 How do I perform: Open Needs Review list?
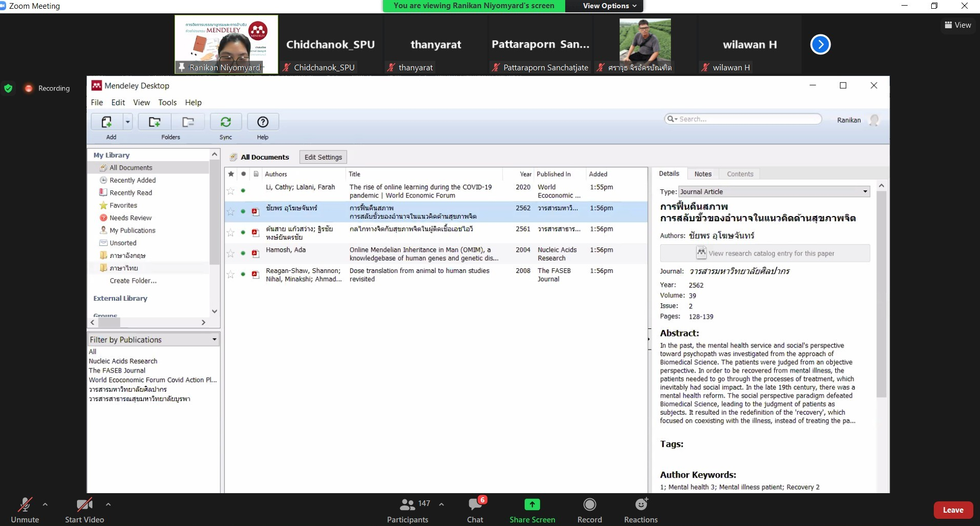[130, 218]
